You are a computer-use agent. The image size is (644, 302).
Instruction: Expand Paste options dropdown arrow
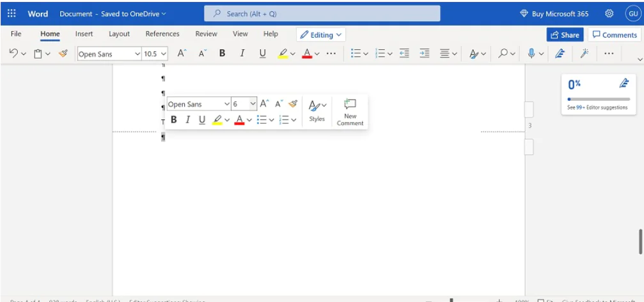(48, 54)
